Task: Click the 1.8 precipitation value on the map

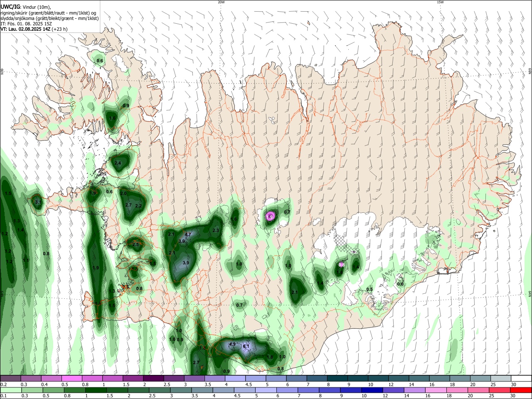Action: click(x=270, y=357)
